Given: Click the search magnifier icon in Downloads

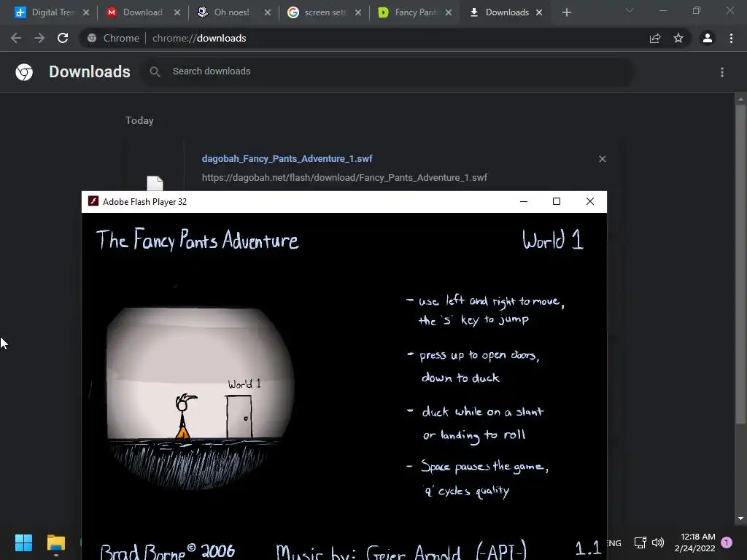Looking at the screenshot, I should click(155, 71).
